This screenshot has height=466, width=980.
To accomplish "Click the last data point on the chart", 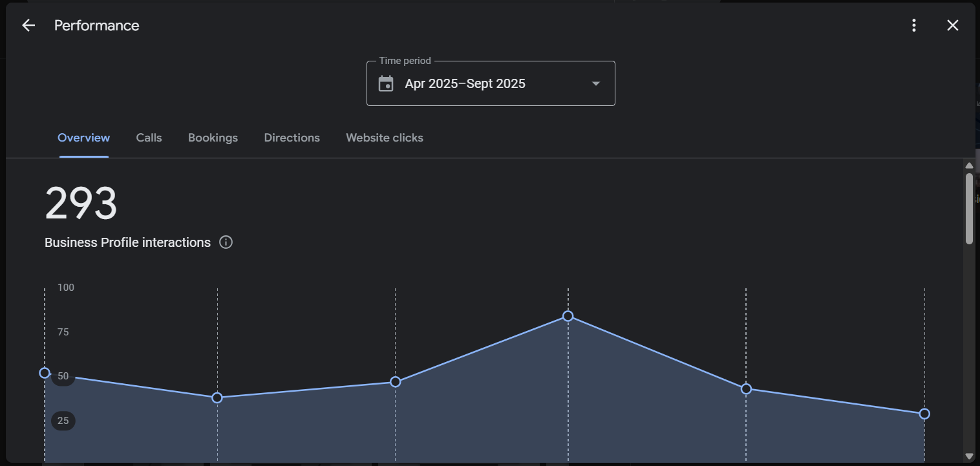I will pyautogui.click(x=924, y=414).
